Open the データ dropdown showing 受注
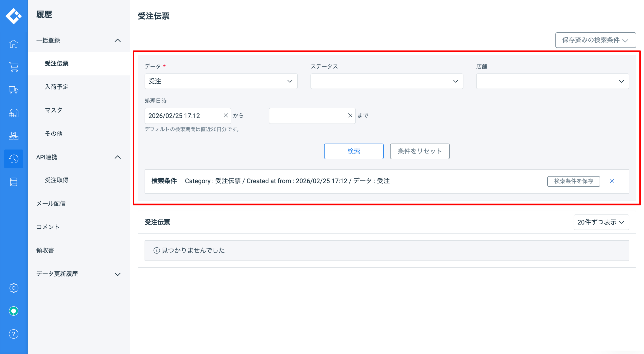 (221, 81)
